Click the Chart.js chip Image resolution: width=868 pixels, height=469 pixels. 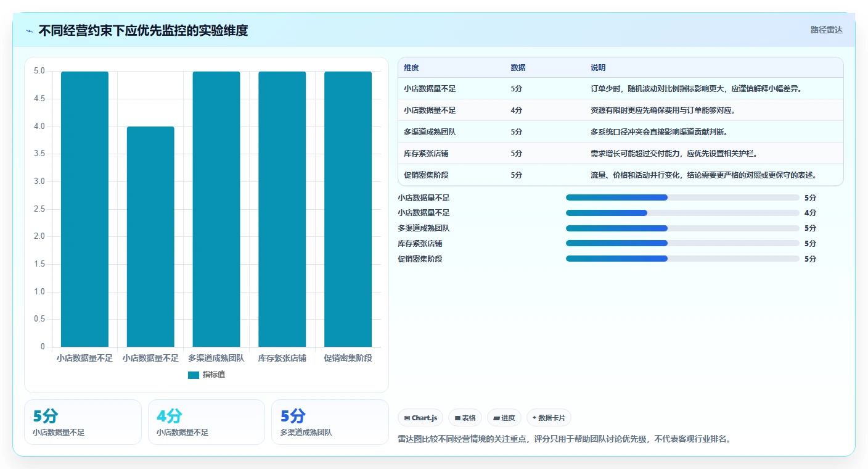(420, 418)
